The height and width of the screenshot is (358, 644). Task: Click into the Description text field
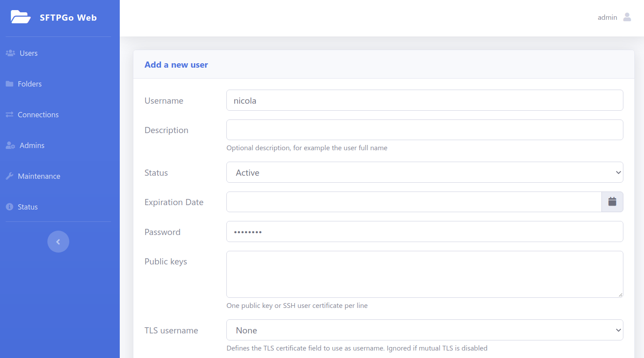coord(424,130)
